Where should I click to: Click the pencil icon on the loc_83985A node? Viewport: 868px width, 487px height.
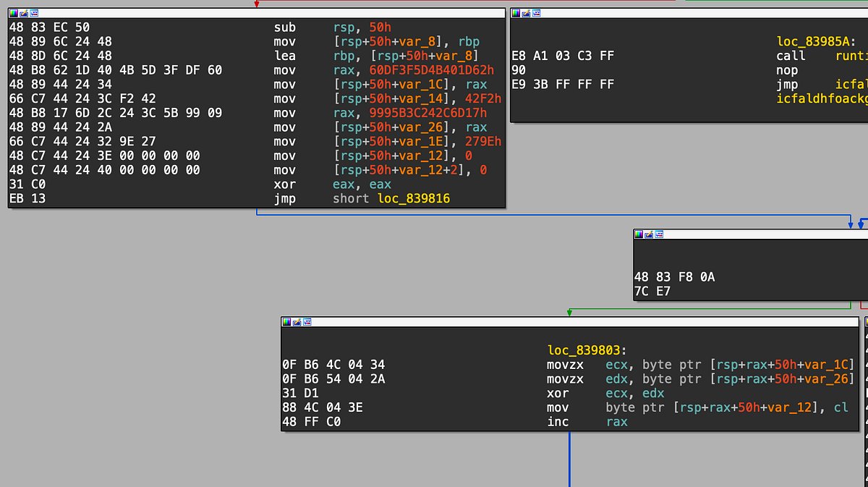(x=527, y=13)
